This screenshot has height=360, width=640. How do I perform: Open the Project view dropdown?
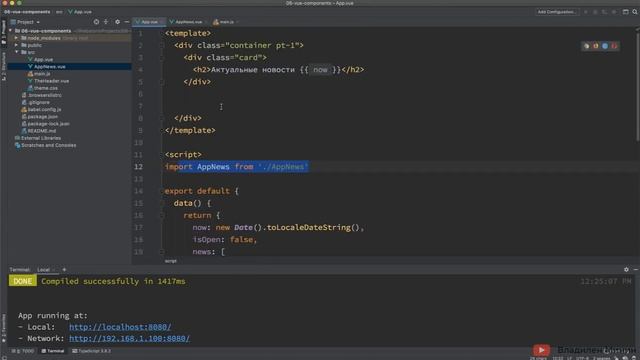coord(25,22)
